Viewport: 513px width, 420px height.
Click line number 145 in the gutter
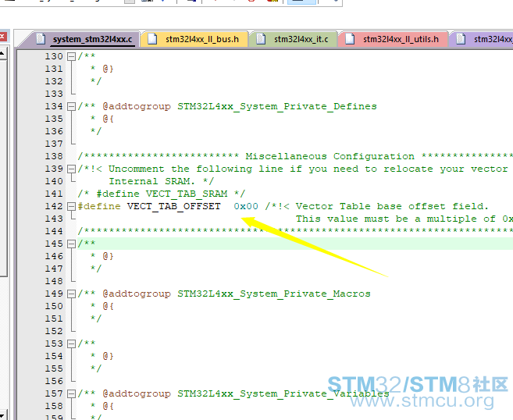click(54, 244)
